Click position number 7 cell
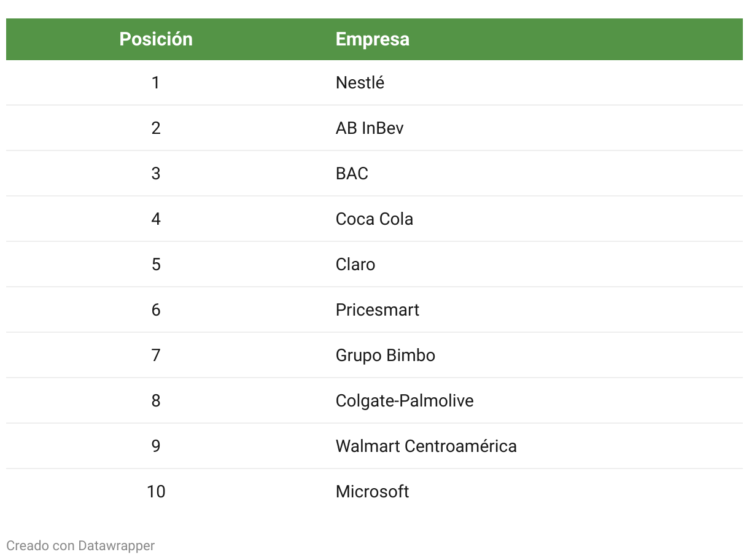This screenshot has height=560, width=749. coord(156,356)
